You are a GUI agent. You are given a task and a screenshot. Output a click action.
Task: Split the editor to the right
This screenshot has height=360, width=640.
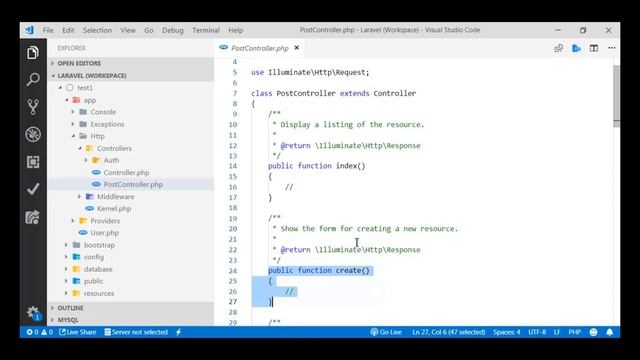594,48
